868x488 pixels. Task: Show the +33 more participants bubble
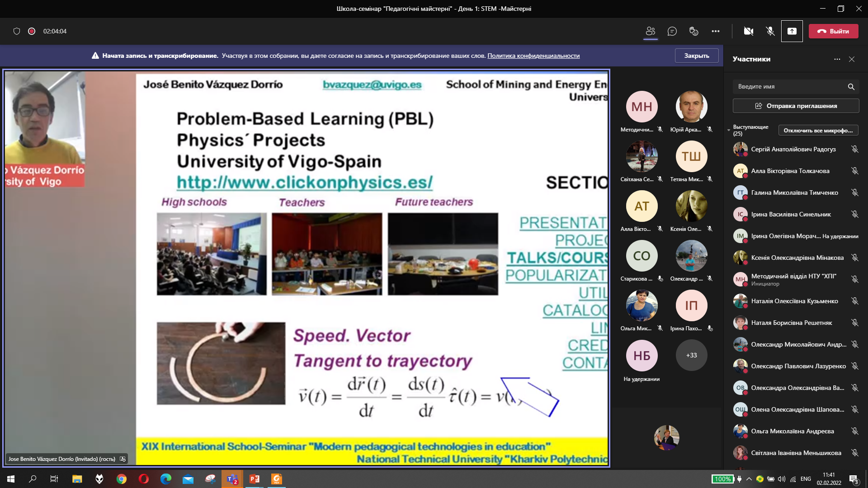click(x=691, y=355)
